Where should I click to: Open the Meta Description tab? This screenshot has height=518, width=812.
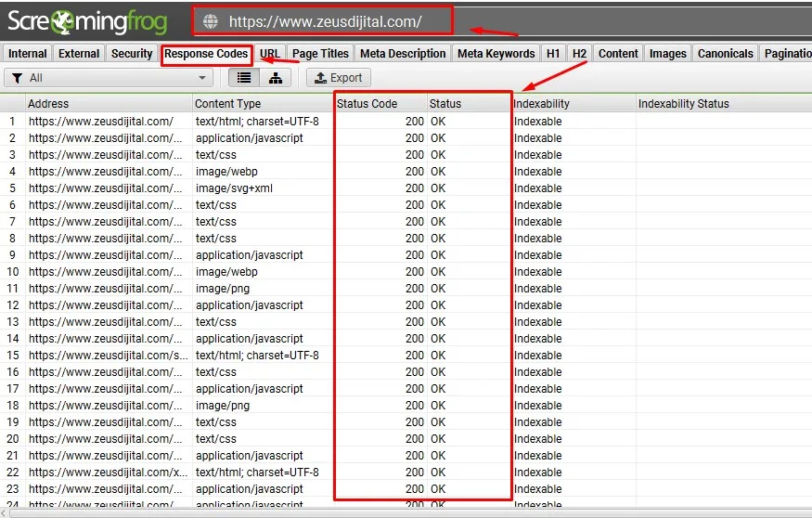(403, 53)
